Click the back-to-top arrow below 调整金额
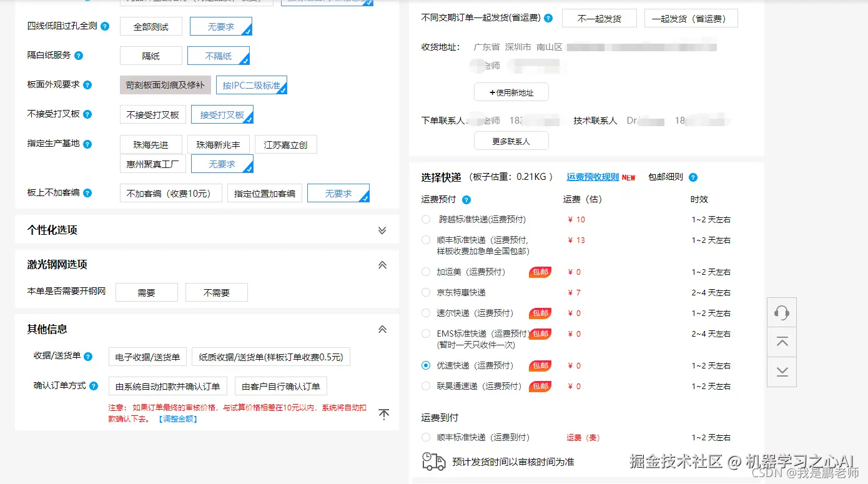 click(385, 413)
